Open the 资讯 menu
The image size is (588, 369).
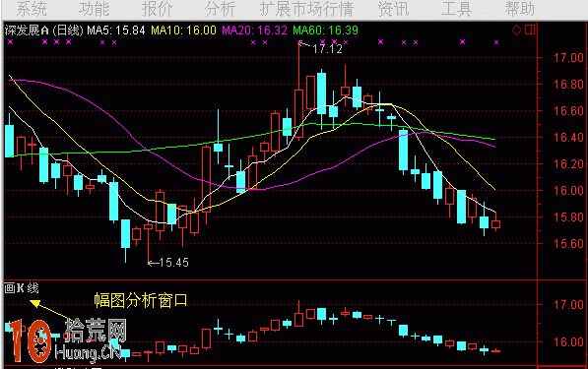pos(393,9)
